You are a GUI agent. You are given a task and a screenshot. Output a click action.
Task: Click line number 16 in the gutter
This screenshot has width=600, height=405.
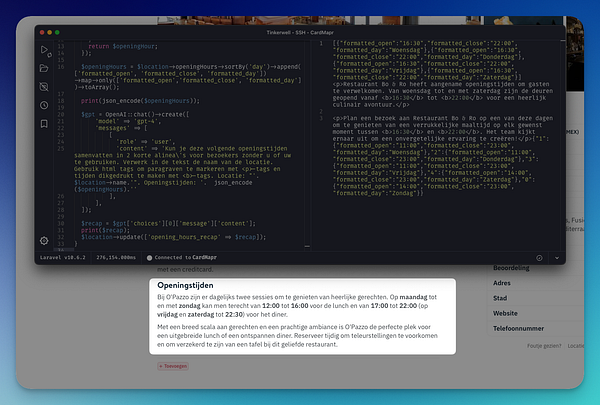(61, 67)
